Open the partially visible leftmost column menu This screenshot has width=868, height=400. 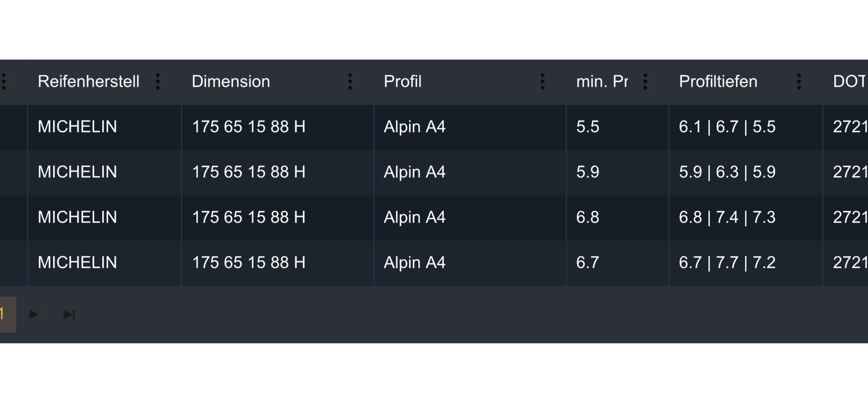point(4,81)
